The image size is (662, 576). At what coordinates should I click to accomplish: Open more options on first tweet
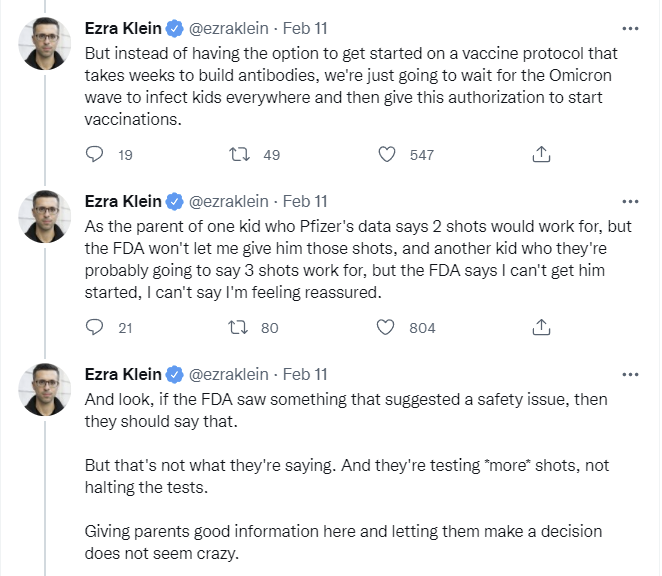tap(629, 29)
